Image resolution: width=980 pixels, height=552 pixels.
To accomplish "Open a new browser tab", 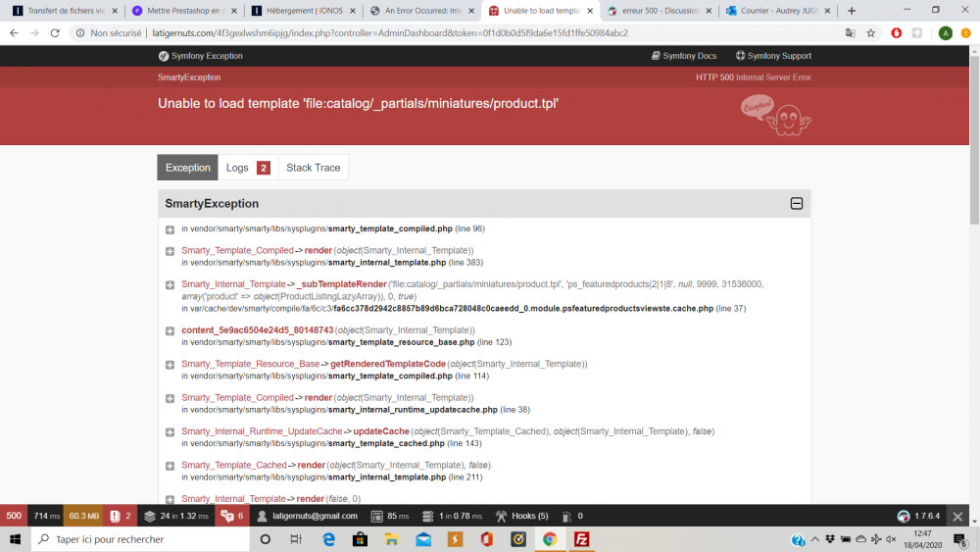I will 852,11.
